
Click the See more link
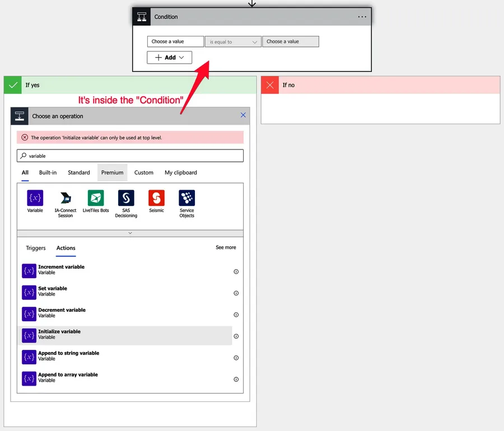(226, 247)
